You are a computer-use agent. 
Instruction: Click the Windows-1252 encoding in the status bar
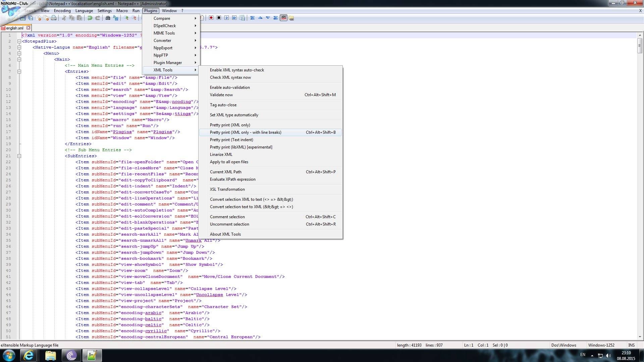click(x=601, y=345)
